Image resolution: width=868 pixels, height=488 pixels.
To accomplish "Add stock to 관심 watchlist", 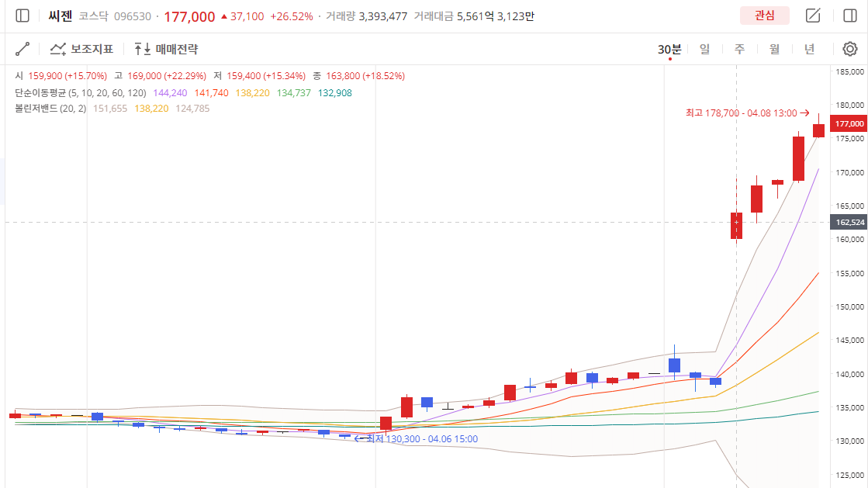I will (x=765, y=16).
